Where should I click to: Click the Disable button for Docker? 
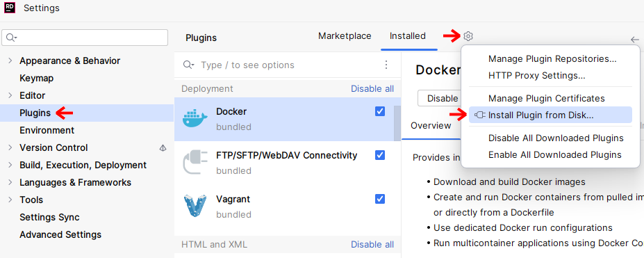(x=439, y=99)
